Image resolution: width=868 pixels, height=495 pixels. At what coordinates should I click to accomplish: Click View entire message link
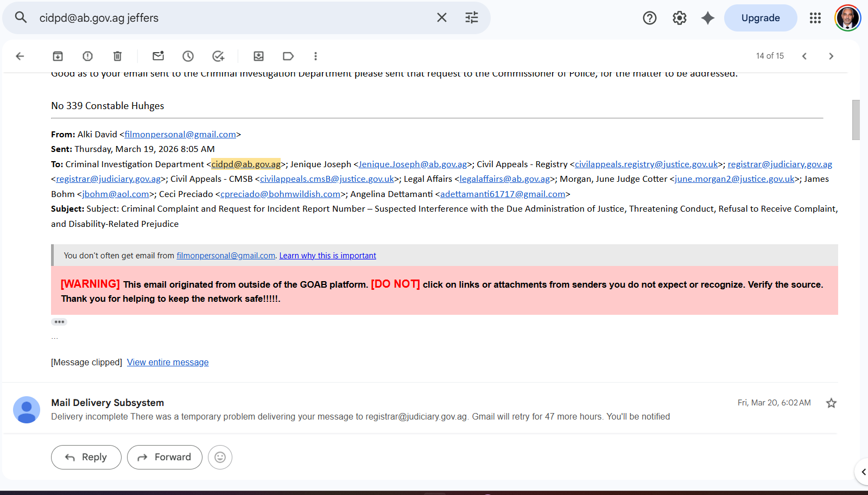coord(168,362)
